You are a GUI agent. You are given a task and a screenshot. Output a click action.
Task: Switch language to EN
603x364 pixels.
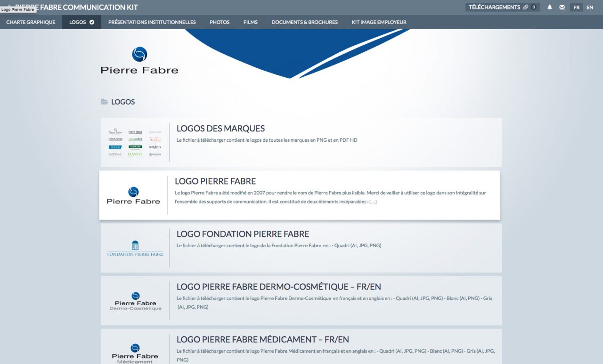(590, 7)
